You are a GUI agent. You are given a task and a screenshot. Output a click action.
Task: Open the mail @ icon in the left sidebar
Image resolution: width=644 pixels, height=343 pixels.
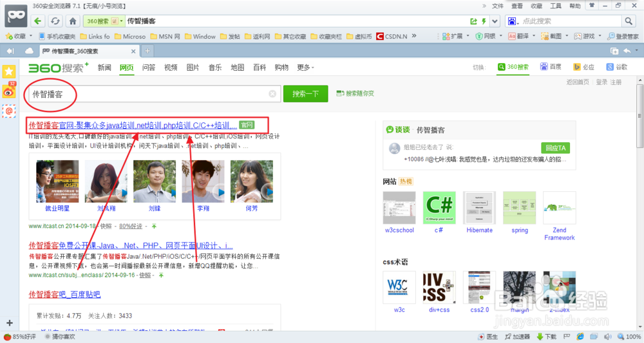(8, 111)
